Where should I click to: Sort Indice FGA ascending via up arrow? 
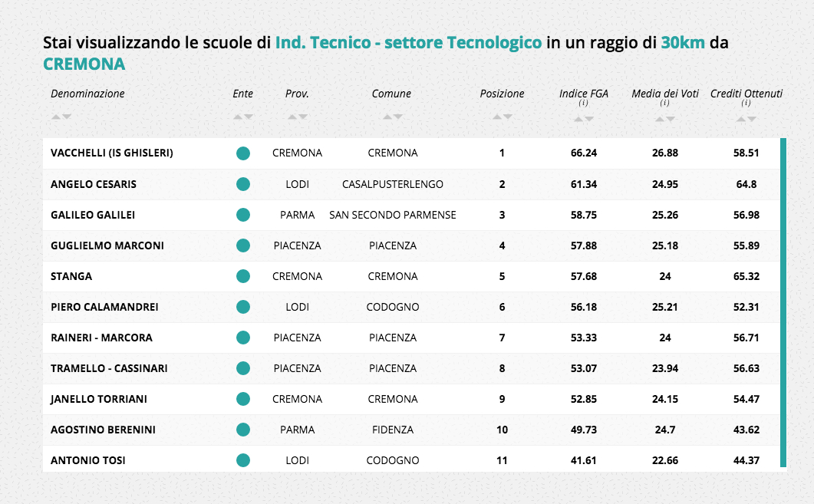pyautogui.click(x=578, y=119)
